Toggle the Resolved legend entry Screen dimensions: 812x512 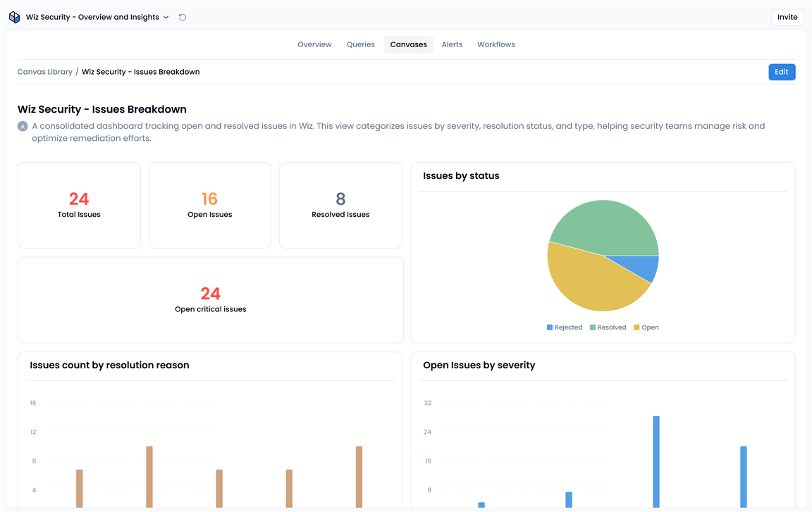pos(608,327)
